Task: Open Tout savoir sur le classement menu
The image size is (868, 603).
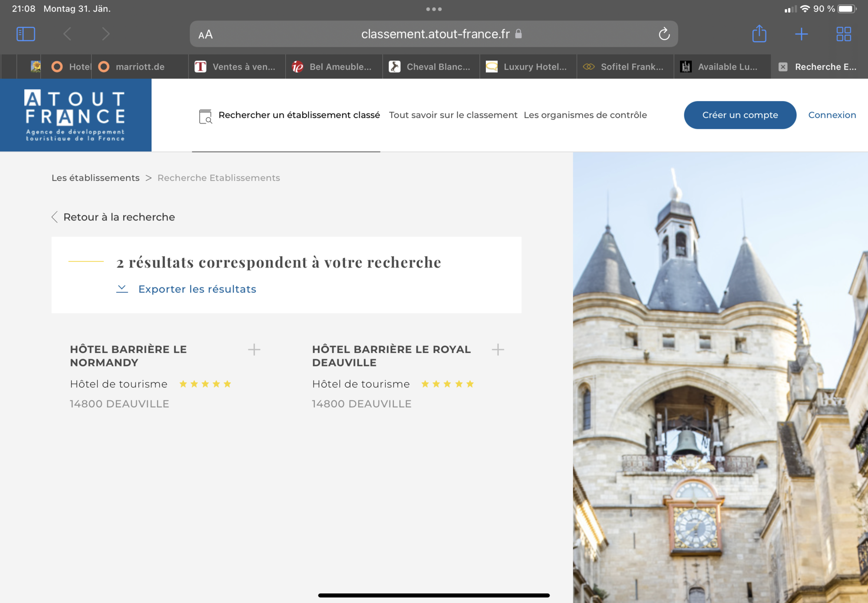Action: pyautogui.click(x=453, y=115)
